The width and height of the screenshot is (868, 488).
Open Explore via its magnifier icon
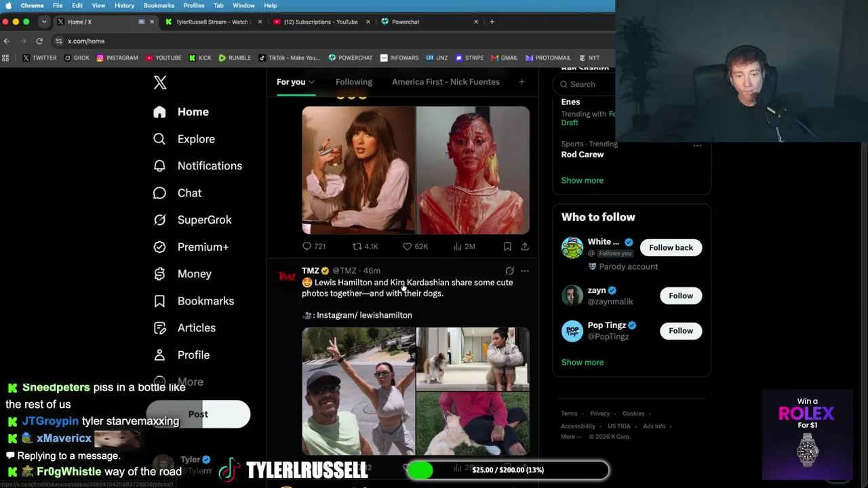pos(159,139)
